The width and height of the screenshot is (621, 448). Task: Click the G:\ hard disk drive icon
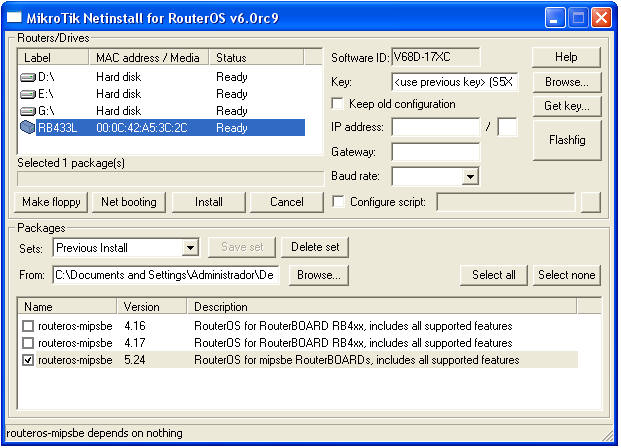coord(28,111)
